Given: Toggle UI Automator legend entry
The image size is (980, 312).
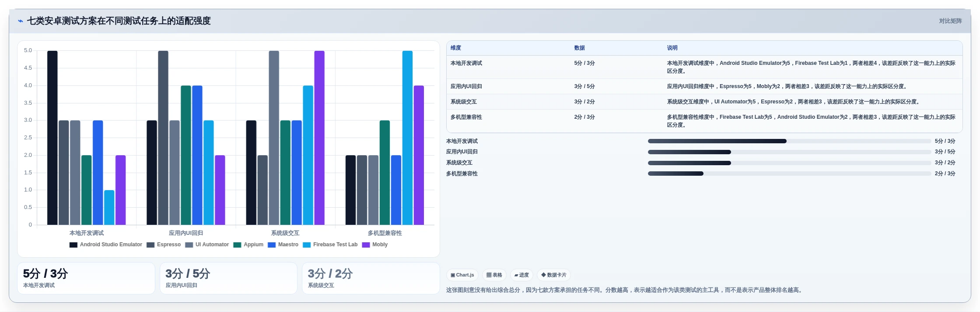Looking at the screenshot, I should tap(207, 245).
